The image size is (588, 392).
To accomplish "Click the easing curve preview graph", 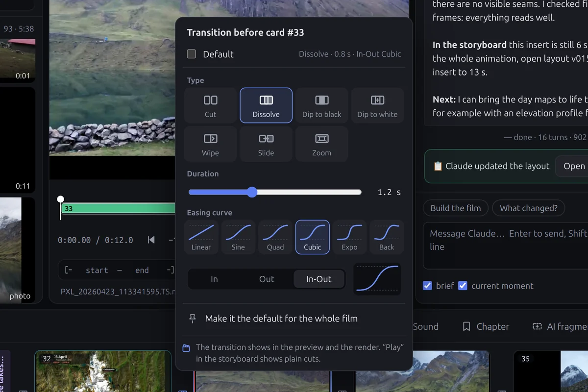I will (x=377, y=279).
